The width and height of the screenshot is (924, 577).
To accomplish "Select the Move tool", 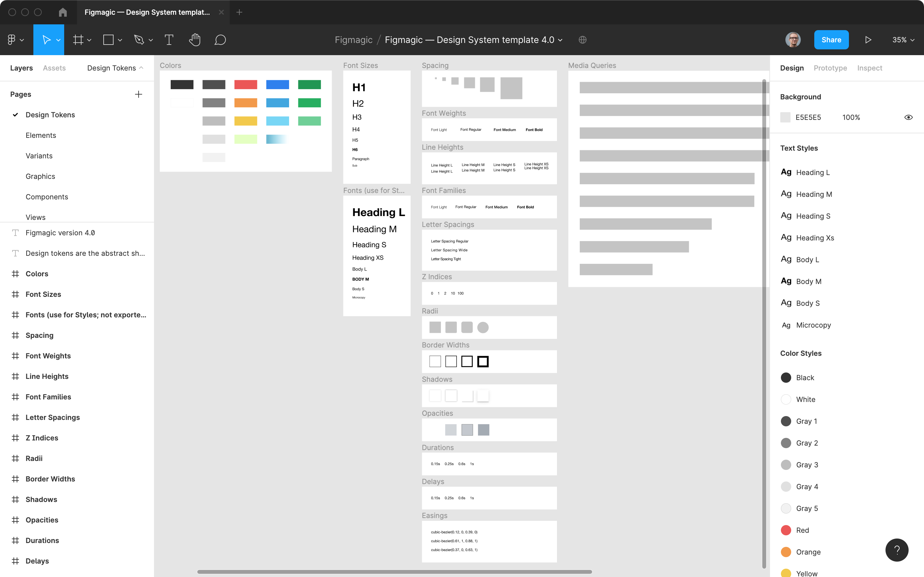I will point(46,39).
